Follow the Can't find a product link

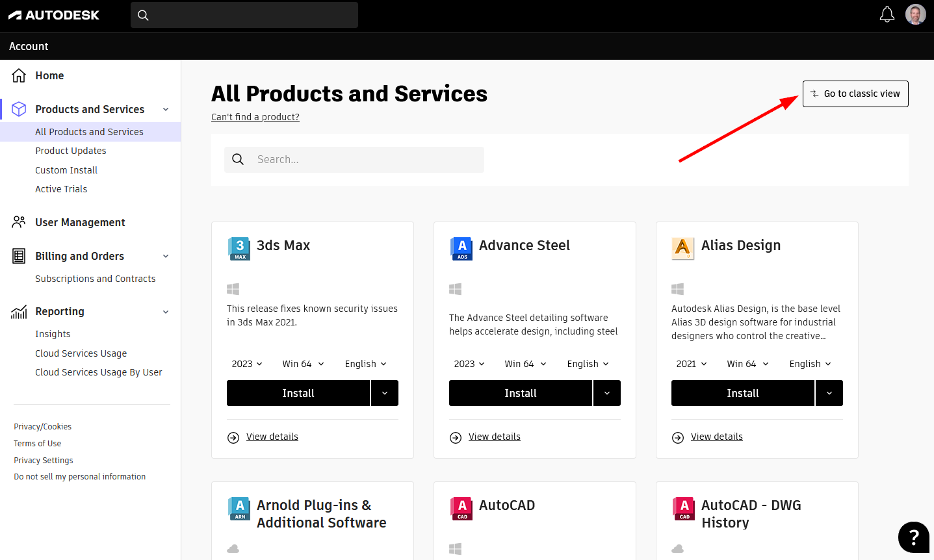(255, 117)
